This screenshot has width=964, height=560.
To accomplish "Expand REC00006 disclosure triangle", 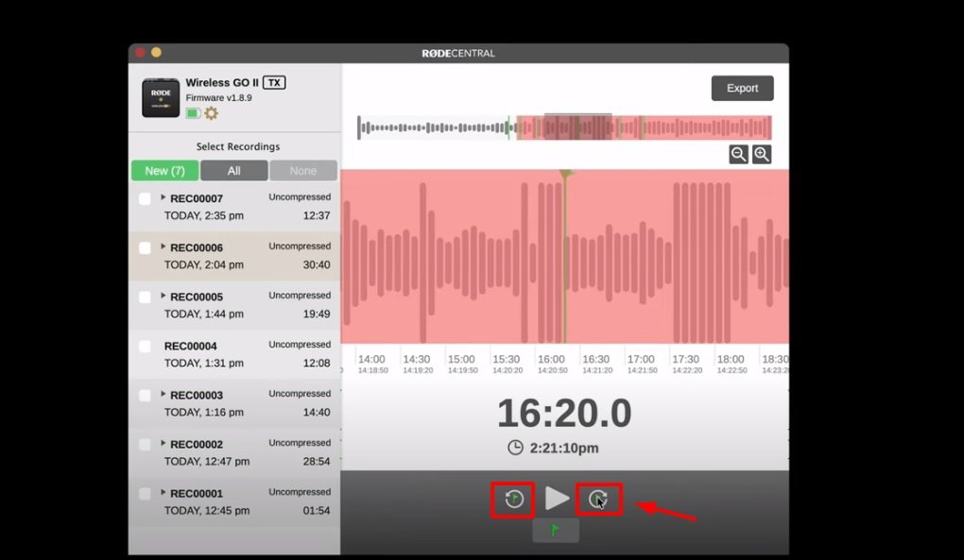I will point(163,246).
